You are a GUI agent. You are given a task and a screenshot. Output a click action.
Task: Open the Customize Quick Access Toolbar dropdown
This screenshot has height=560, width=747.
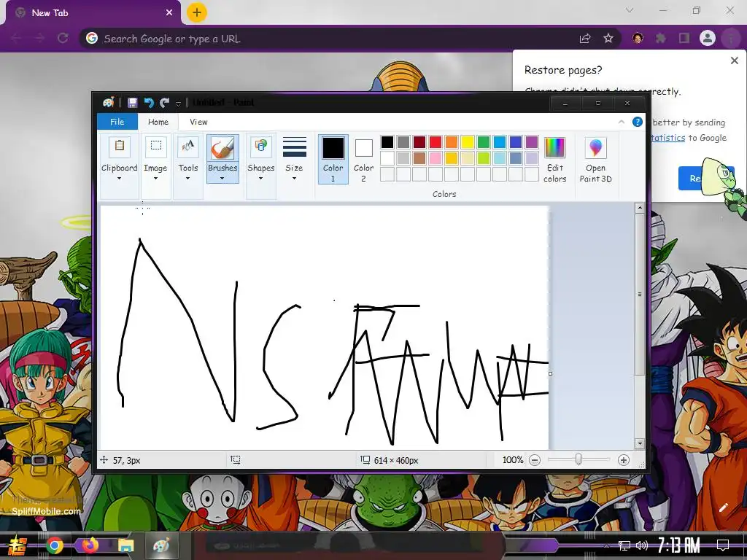(x=178, y=103)
